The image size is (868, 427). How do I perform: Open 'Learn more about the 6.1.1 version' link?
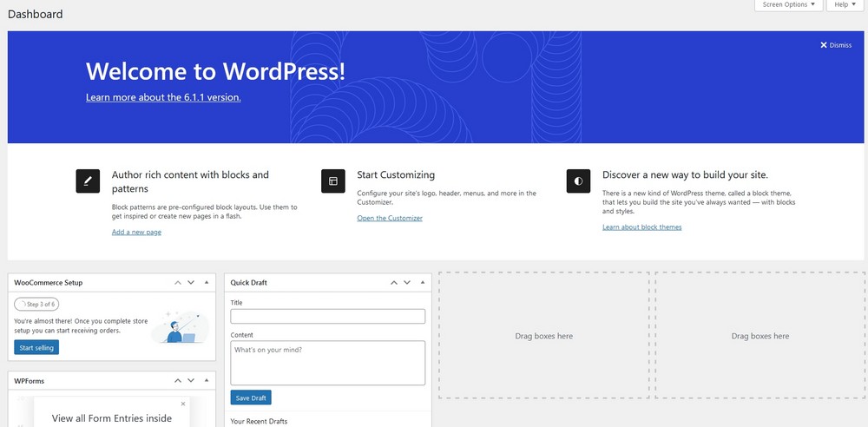163,97
